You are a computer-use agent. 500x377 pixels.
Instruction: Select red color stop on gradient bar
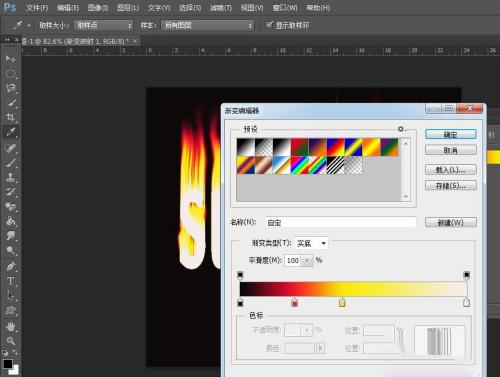[294, 302]
